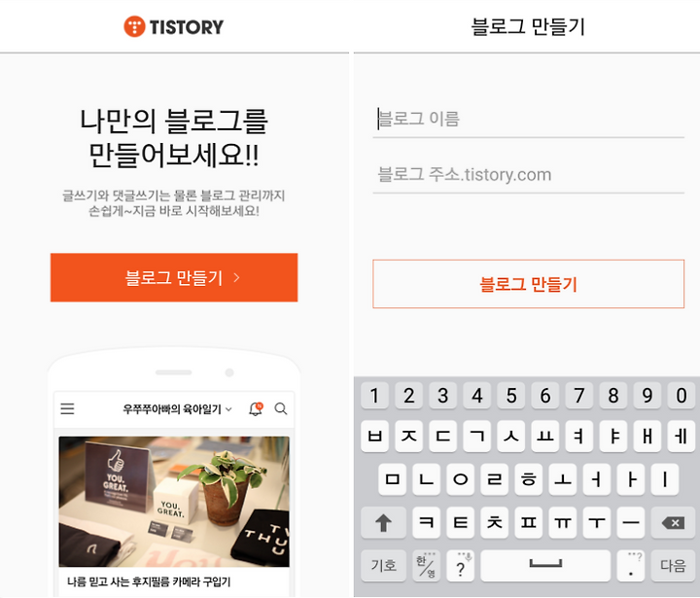Focus the 블로그 이름 input field

528,120
